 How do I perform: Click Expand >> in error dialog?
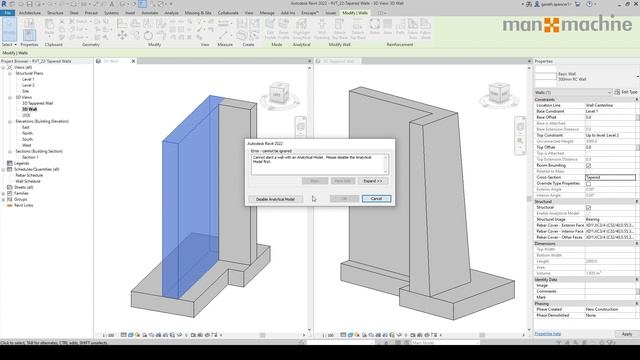(x=373, y=181)
